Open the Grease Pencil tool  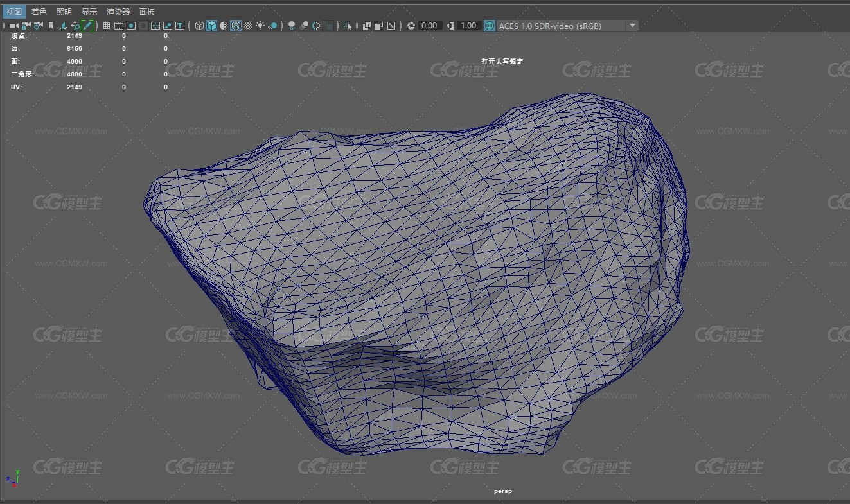pos(88,26)
